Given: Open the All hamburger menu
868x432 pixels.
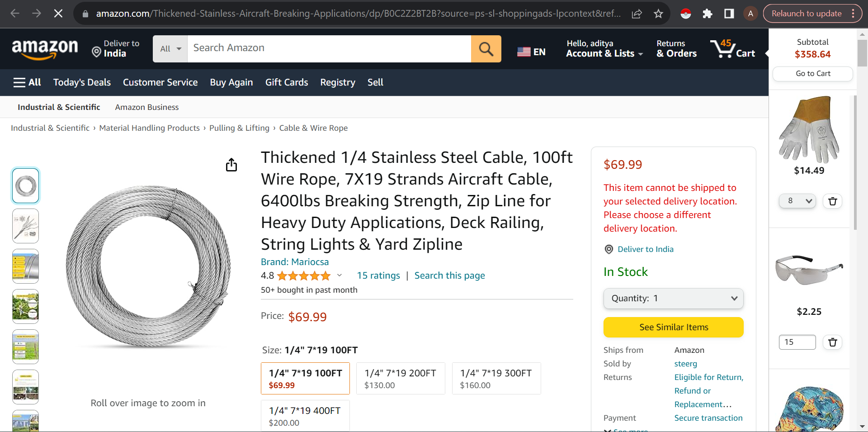Looking at the screenshot, I should 27,82.
